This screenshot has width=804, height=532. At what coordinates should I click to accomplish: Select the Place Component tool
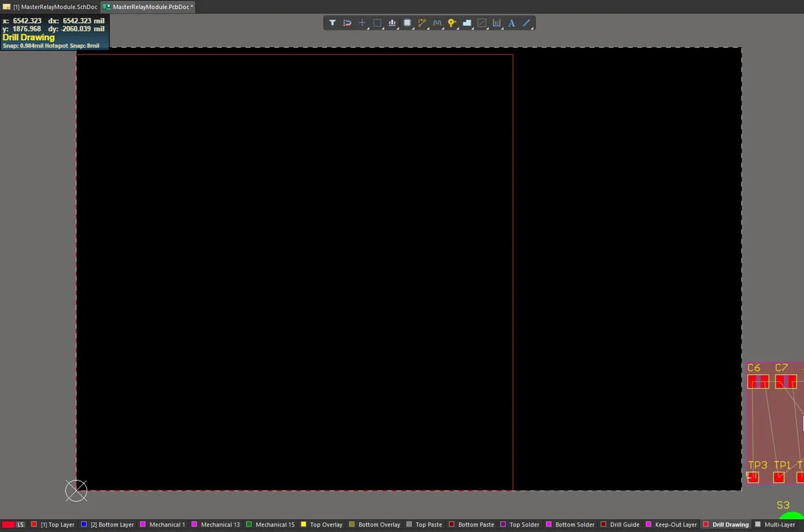click(x=407, y=23)
